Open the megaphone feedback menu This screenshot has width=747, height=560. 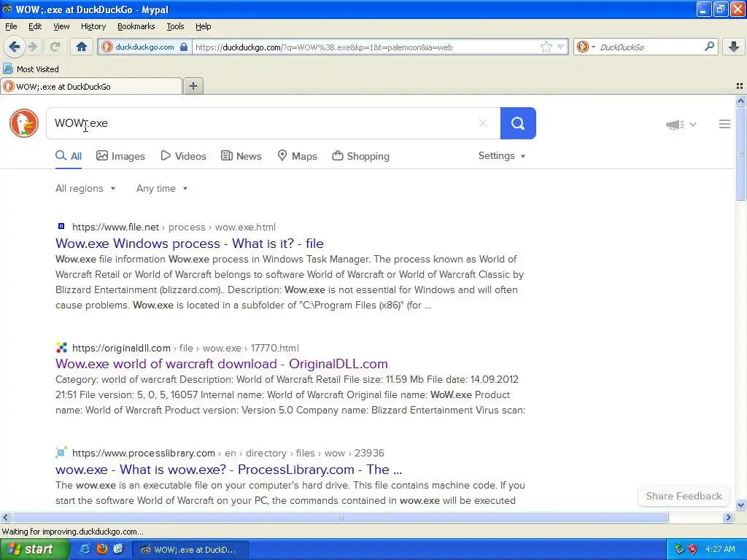coord(681,124)
